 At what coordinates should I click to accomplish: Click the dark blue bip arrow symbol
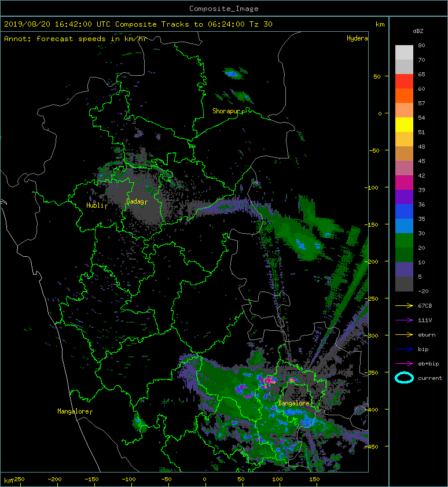click(x=404, y=349)
